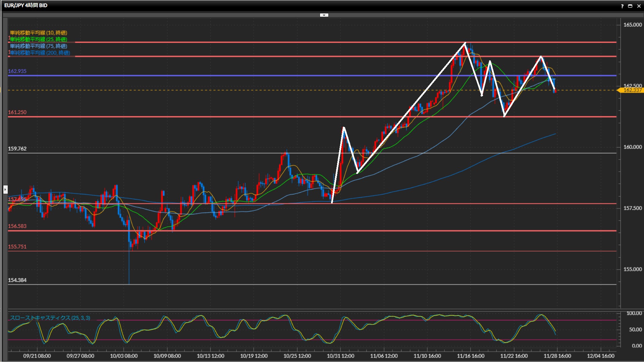The image size is (644, 362).
Task: Maximize the EUR/JPY chart window
Action: 630,6
